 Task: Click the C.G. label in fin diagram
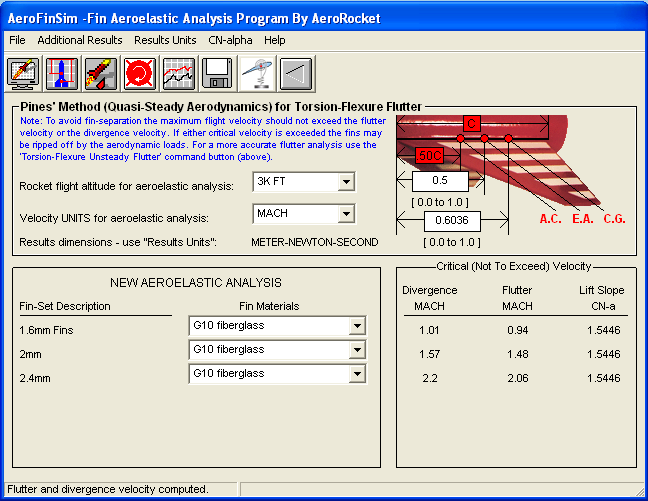click(615, 219)
